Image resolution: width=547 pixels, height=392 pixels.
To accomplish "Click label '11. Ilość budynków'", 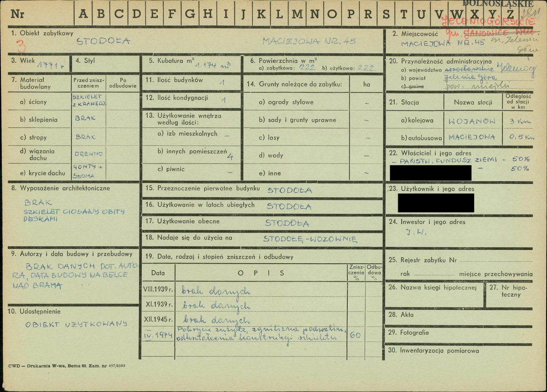I will [x=174, y=80].
